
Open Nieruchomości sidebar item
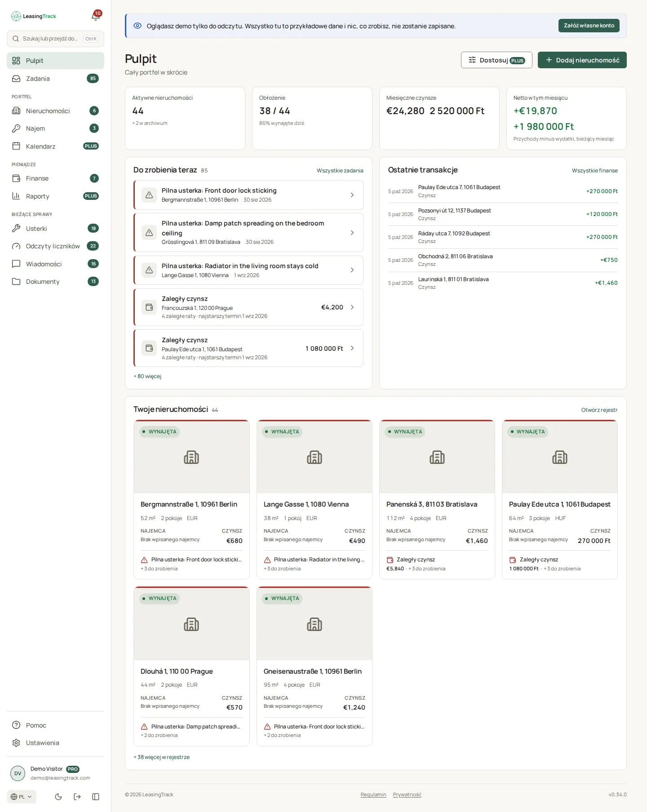[x=55, y=111]
